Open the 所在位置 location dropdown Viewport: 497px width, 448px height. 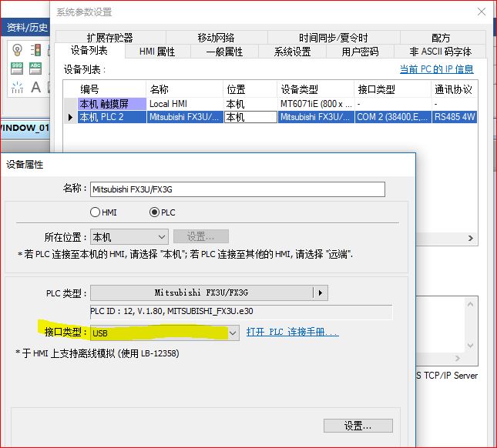[x=129, y=237]
